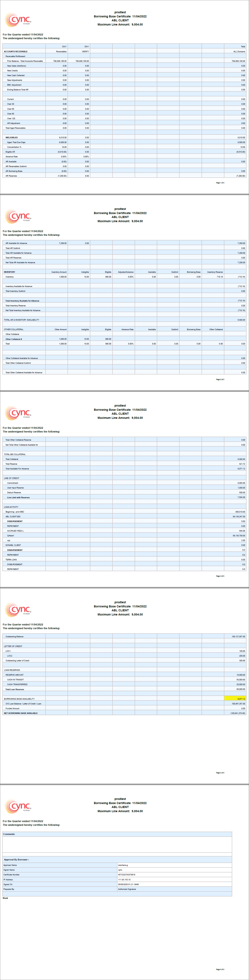Click the INELIGIBLES row label
Viewport: 249px width, 980px height.
point(11,137)
